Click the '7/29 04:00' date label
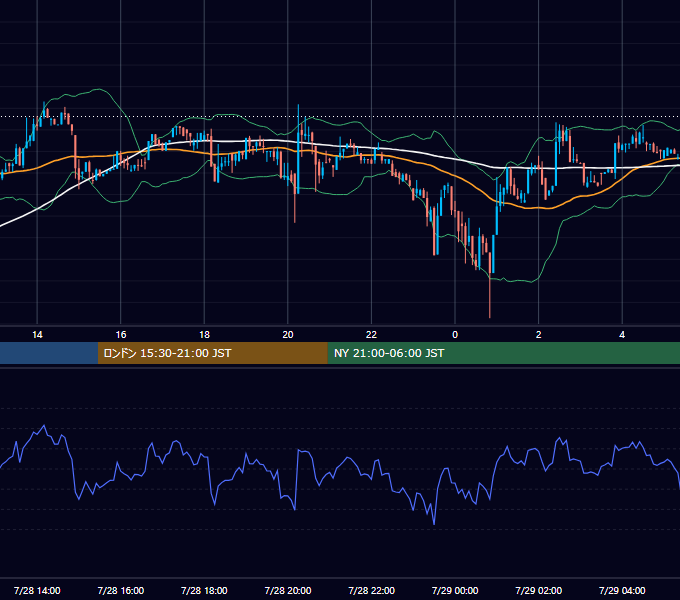The image size is (680, 600). point(622,590)
